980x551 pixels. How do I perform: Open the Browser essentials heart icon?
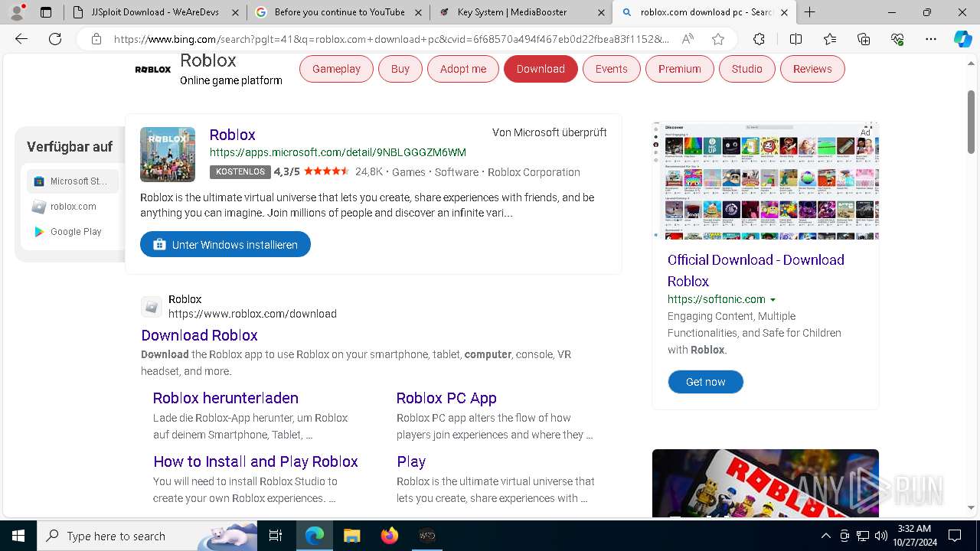[897, 39]
